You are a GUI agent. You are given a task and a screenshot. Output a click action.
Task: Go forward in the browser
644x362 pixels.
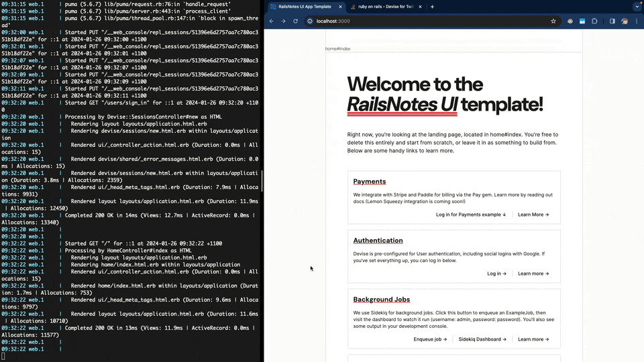(283, 21)
